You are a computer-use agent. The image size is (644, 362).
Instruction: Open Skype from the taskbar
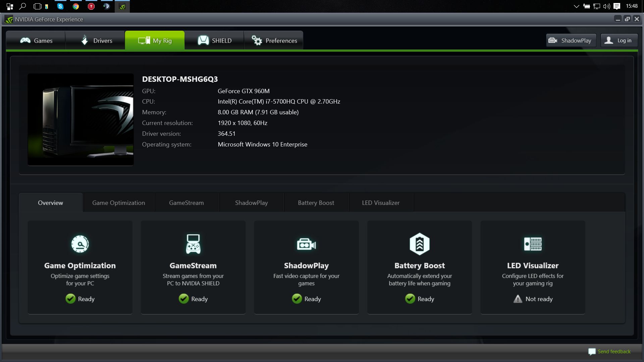(x=60, y=6)
